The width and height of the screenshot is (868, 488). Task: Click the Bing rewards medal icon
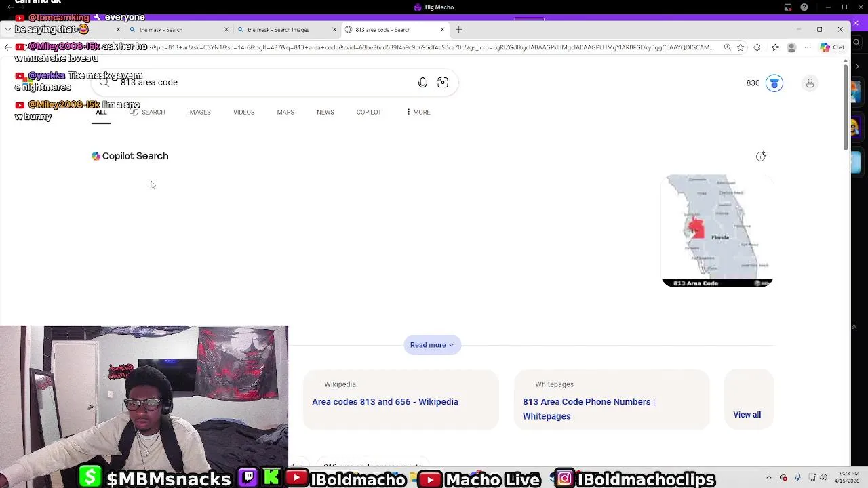click(x=774, y=83)
